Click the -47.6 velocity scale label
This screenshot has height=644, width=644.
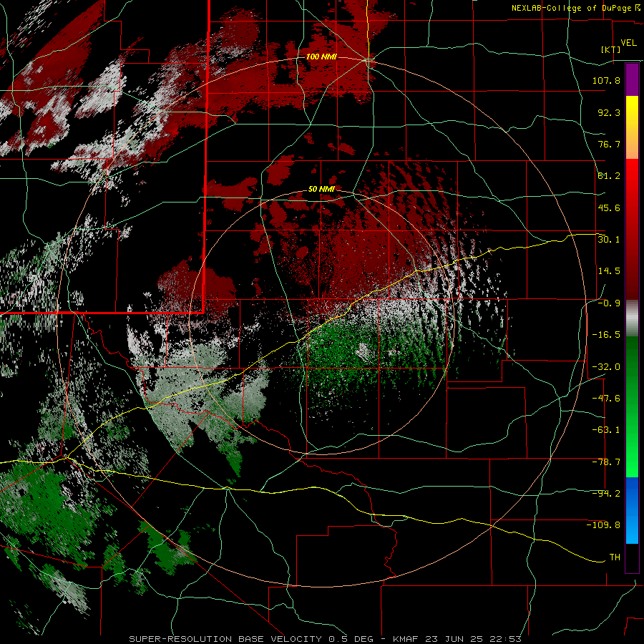tap(606, 399)
